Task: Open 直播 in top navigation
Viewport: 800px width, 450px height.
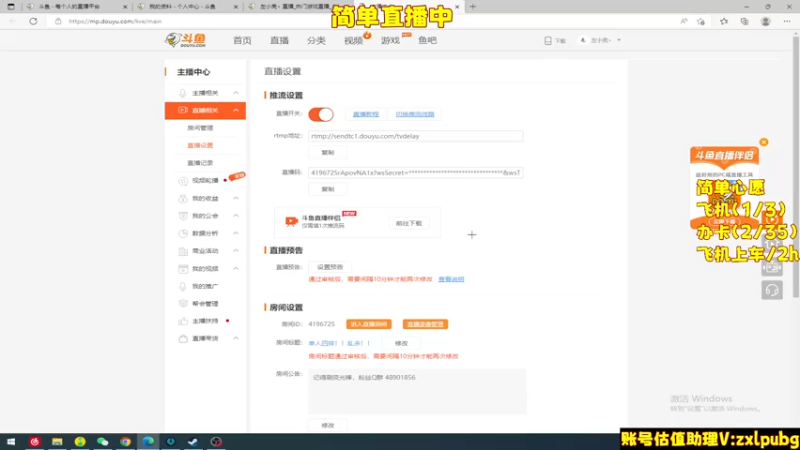Action: click(279, 40)
